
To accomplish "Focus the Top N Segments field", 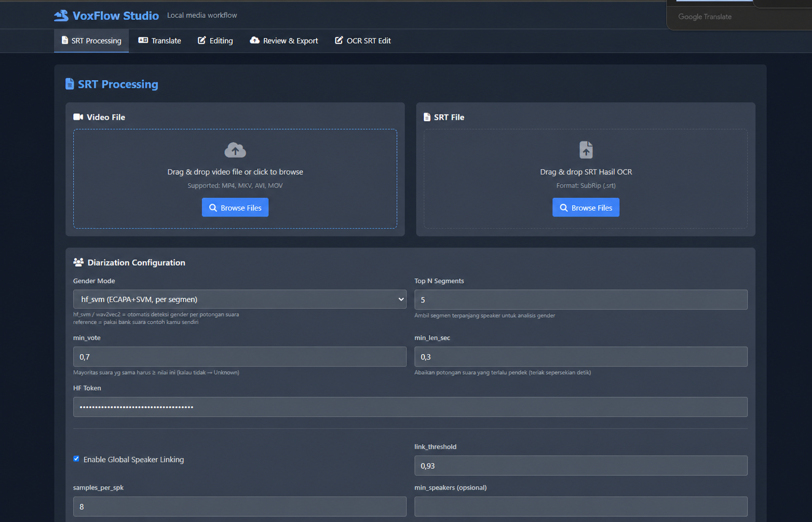I will point(581,299).
